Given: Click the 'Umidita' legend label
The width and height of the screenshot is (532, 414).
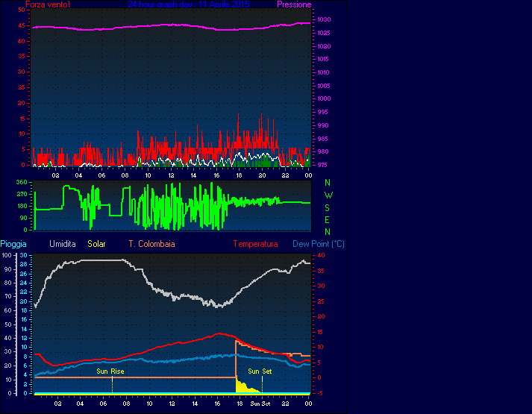Looking at the screenshot, I should point(63,244).
